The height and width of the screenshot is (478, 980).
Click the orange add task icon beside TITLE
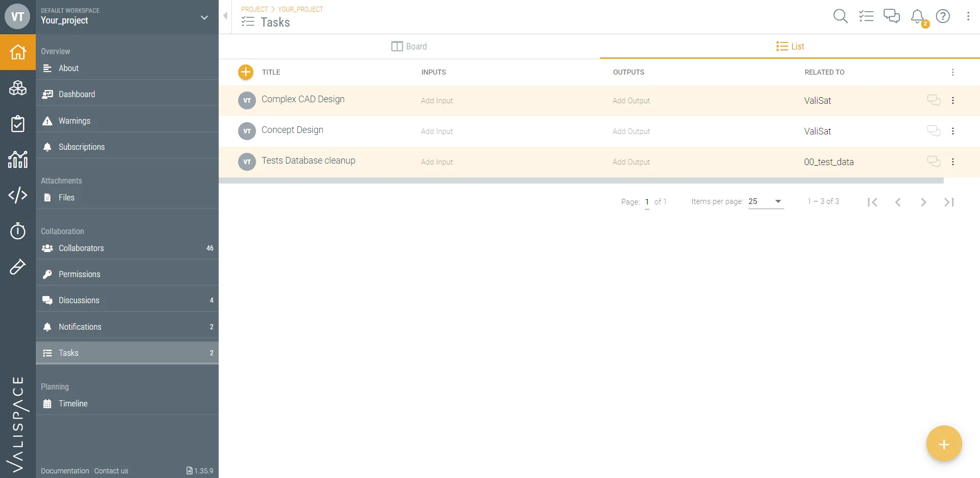246,72
